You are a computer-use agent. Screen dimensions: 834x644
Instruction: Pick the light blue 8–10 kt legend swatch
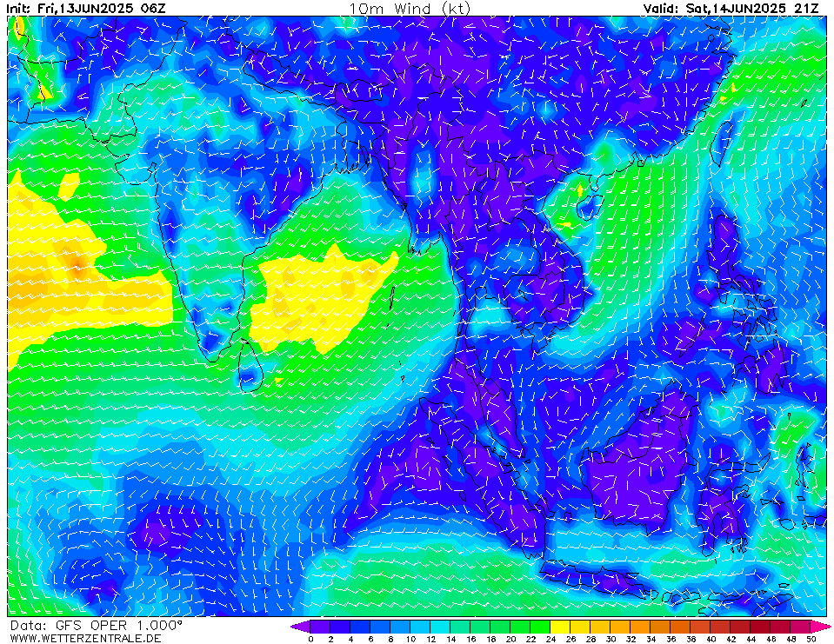pyautogui.click(x=400, y=627)
